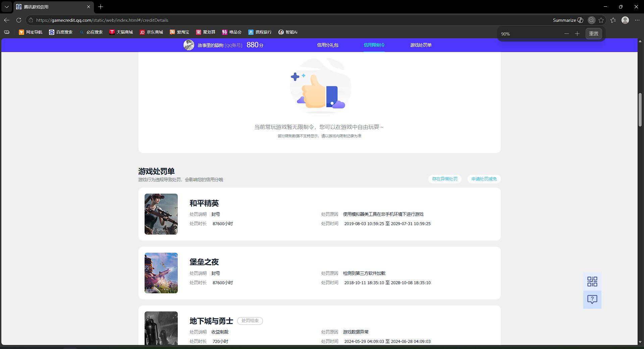Click the address bar URL
The height and width of the screenshot is (349, 644).
[102, 20]
